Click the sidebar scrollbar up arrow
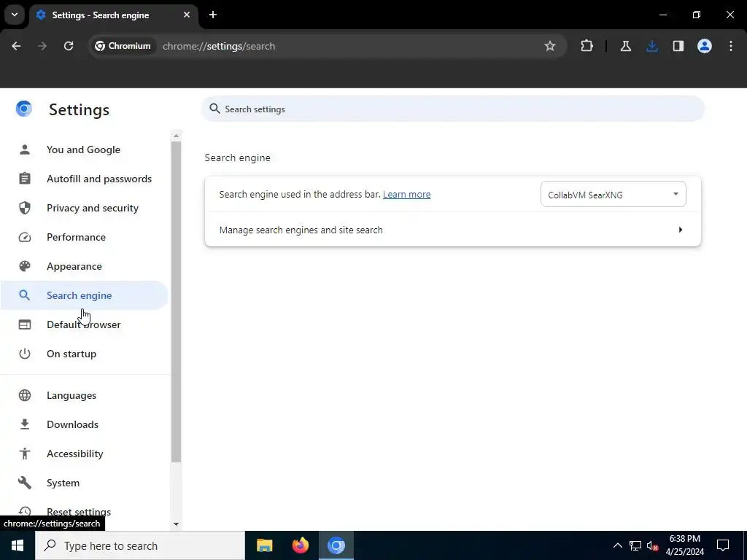The width and height of the screenshot is (747, 560). click(x=177, y=136)
